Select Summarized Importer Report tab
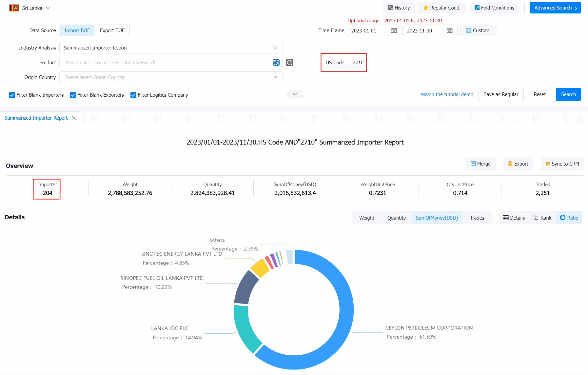 (x=36, y=118)
